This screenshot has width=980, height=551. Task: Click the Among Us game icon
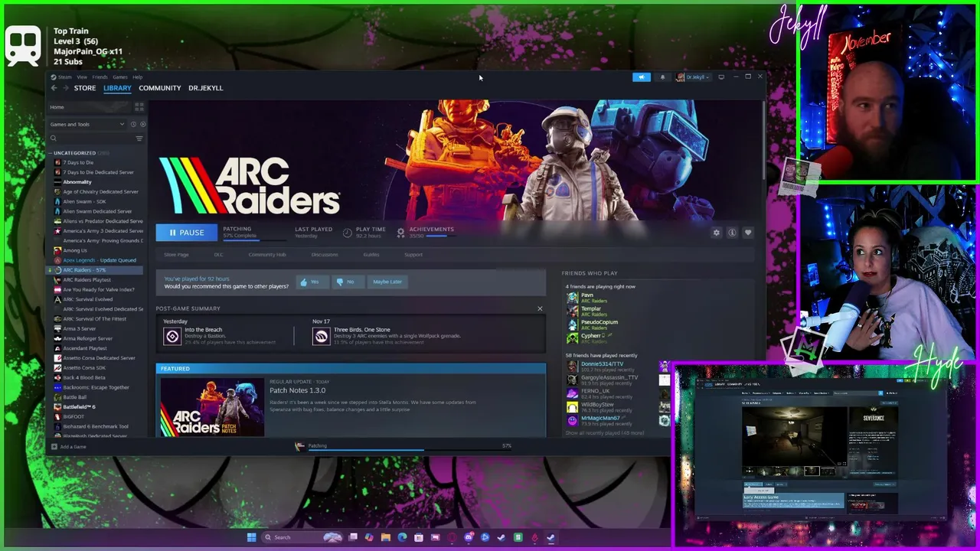(57, 250)
